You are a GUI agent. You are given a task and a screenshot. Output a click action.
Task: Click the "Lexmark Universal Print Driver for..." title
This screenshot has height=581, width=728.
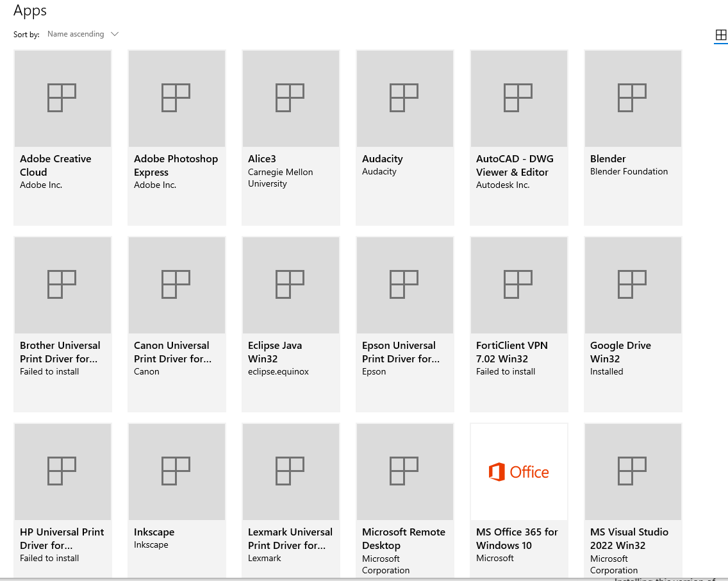point(290,539)
